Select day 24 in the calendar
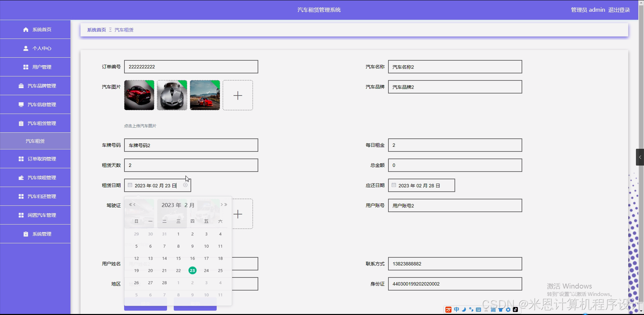 click(x=206, y=270)
